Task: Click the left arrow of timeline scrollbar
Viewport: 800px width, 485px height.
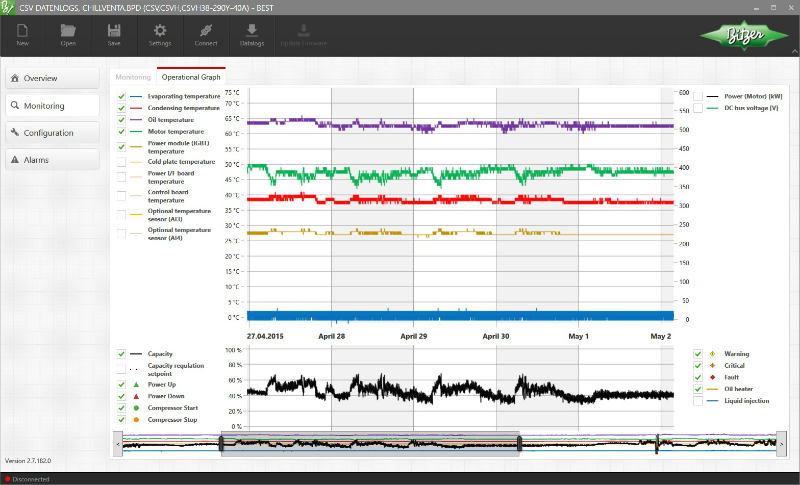Action: point(118,442)
